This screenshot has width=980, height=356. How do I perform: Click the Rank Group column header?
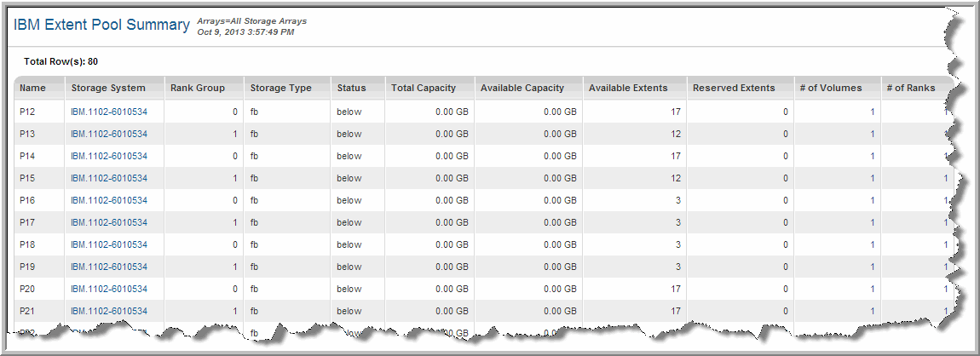coord(198,88)
